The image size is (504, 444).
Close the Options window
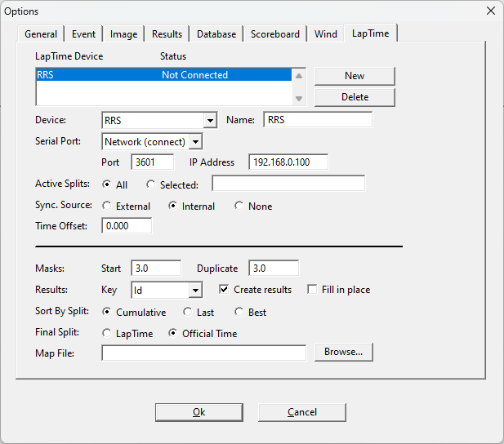coord(490,11)
